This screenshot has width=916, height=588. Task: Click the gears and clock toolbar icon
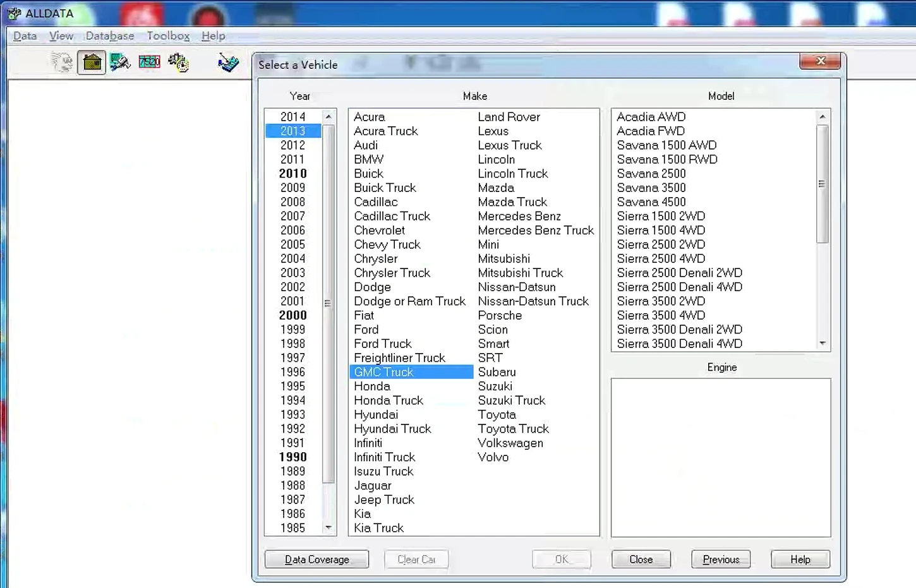point(178,63)
